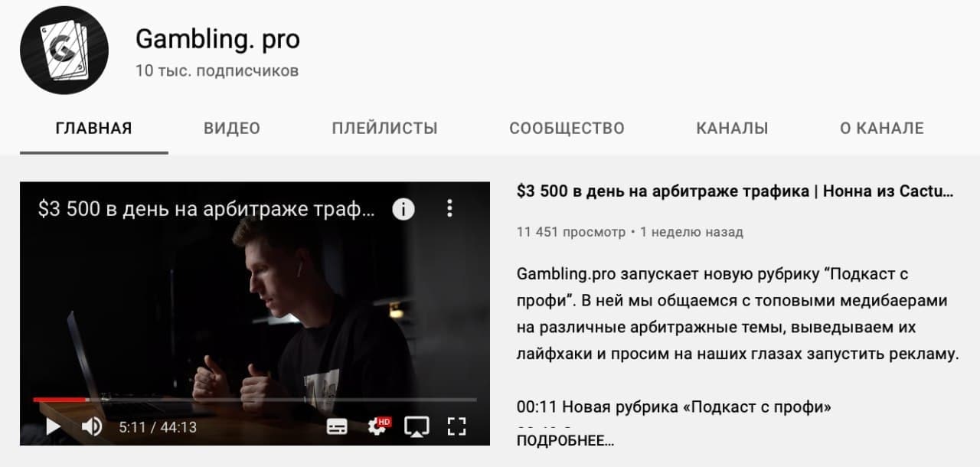Enter fullscreen mode in the video player
This screenshot has width=980, height=467.
pyautogui.click(x=457, y=426)
